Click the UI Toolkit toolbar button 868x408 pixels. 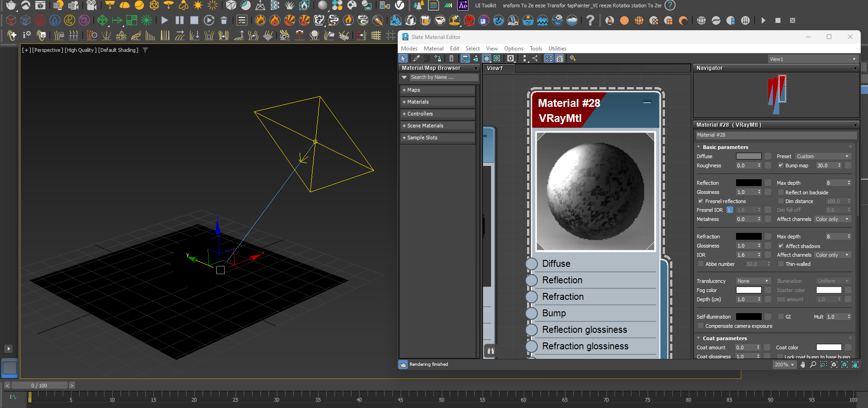click(x=486, y=6)
